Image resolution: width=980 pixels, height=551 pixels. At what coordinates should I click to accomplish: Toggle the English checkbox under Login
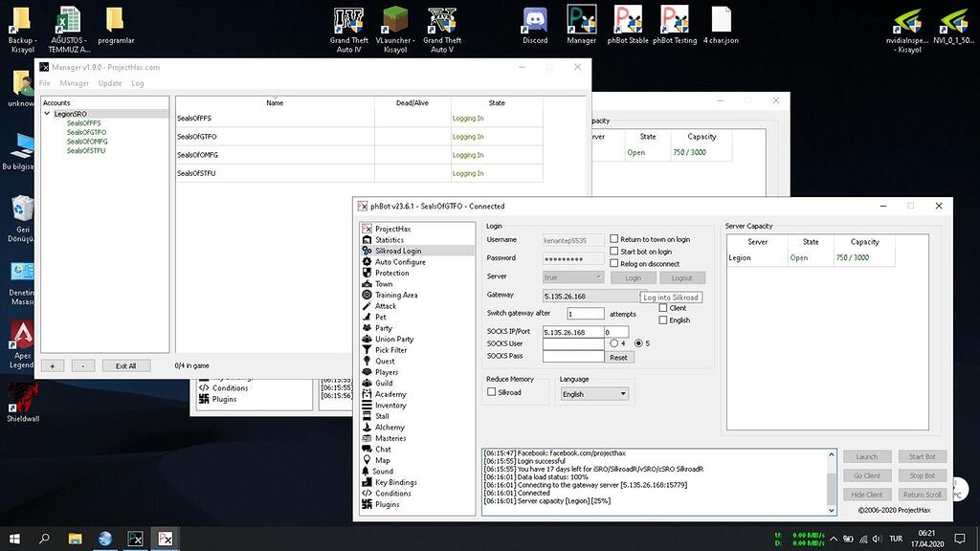click(663, 320)
